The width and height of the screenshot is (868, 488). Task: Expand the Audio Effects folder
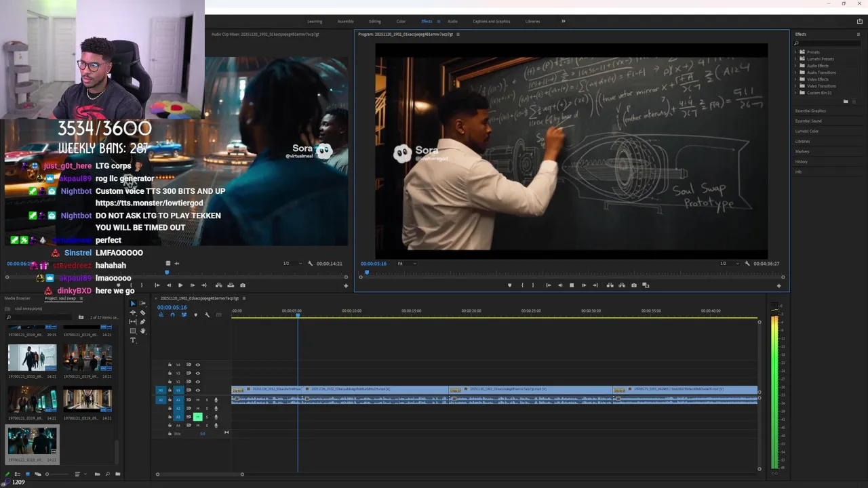(x=796, y=65)
